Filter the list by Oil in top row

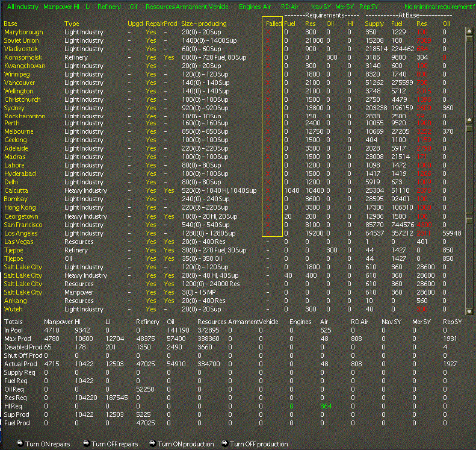click(133, 7)
